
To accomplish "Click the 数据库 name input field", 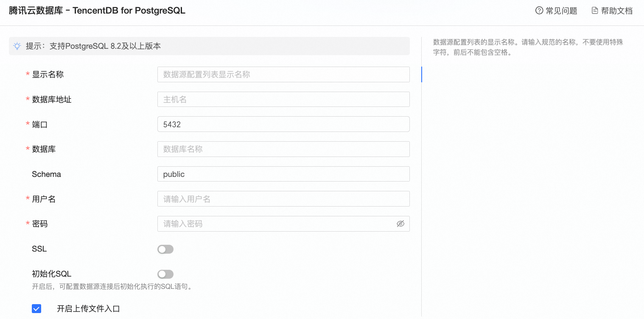I will pyautogui.click(x=283, y=149).
